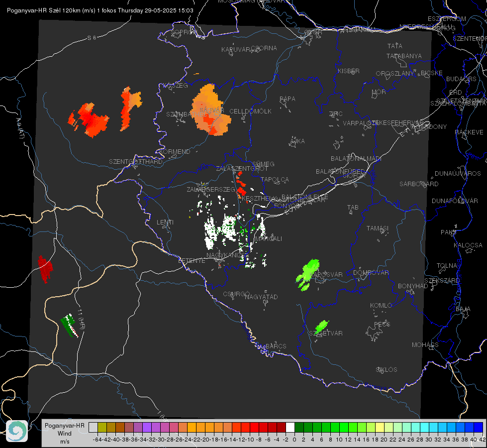This screenshot has width=487, height=448.
Task: Click the DOMBÓVÁR town label
Action: (371, 273)
